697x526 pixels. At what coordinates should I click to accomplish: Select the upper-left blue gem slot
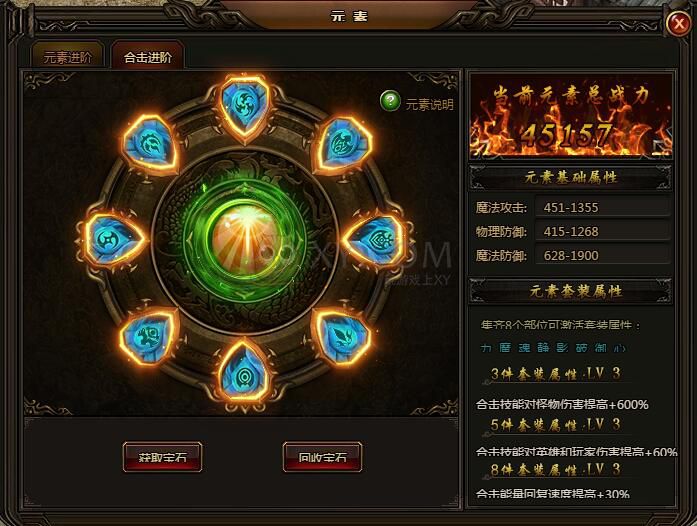pos(150,144)
